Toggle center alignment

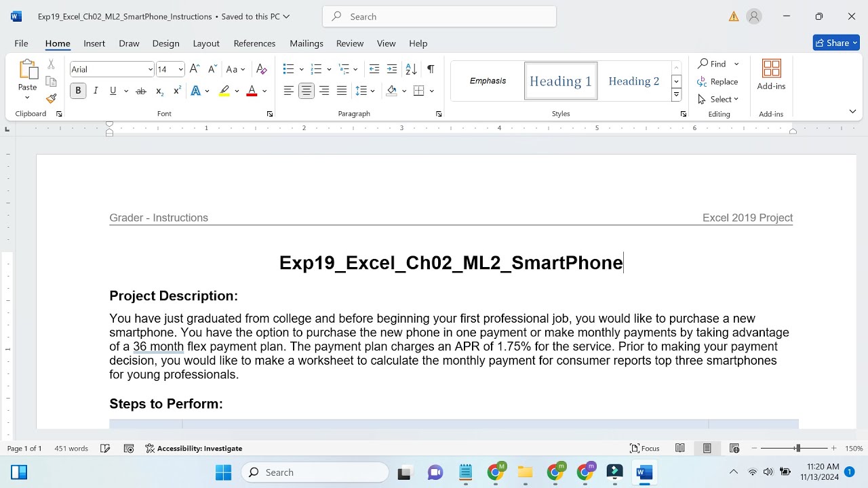307,91
